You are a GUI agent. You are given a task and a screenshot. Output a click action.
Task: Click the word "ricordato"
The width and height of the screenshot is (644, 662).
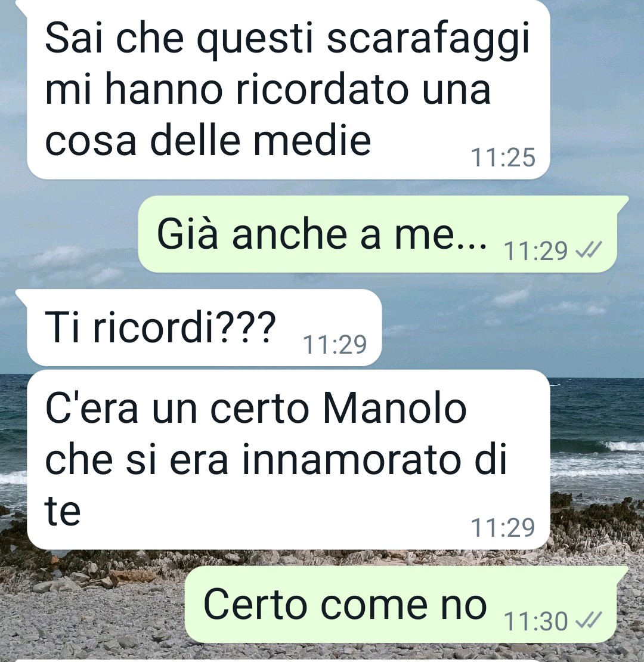323,89
